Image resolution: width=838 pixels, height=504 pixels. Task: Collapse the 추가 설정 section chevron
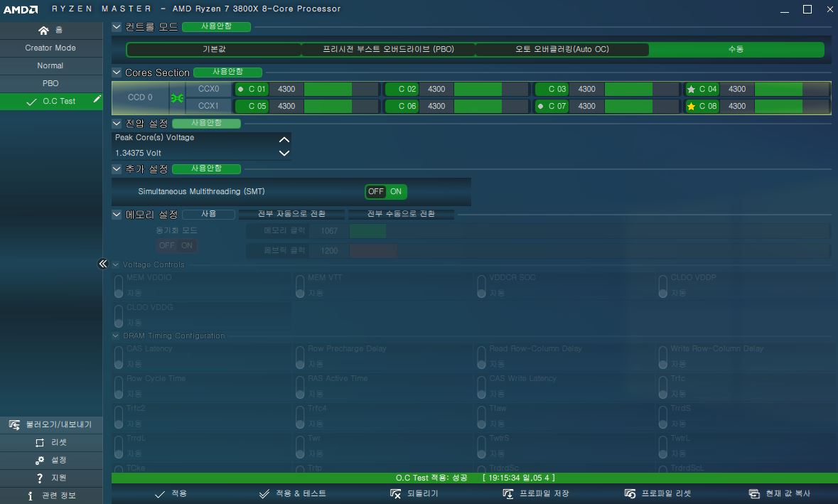(x=117, y=169)
